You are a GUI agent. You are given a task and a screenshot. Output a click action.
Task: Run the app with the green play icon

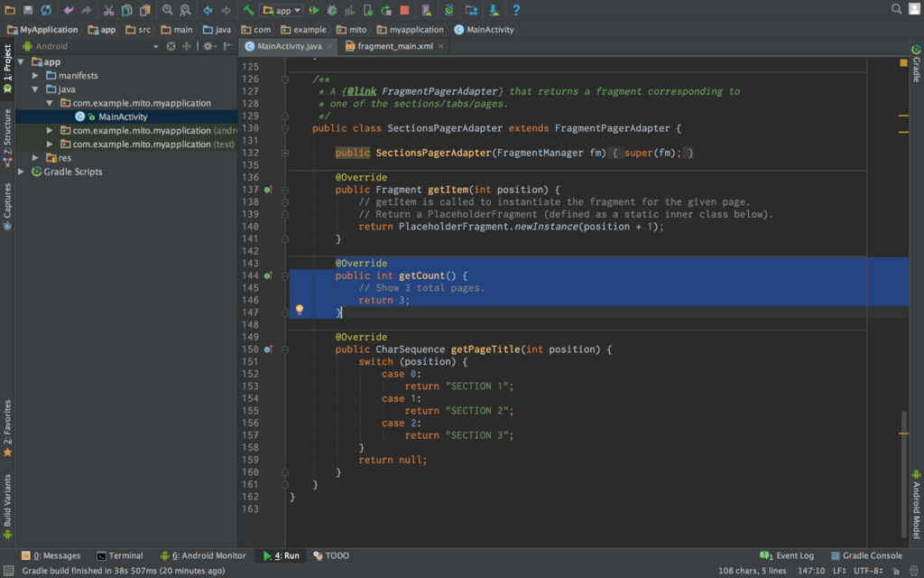(314, 10)
